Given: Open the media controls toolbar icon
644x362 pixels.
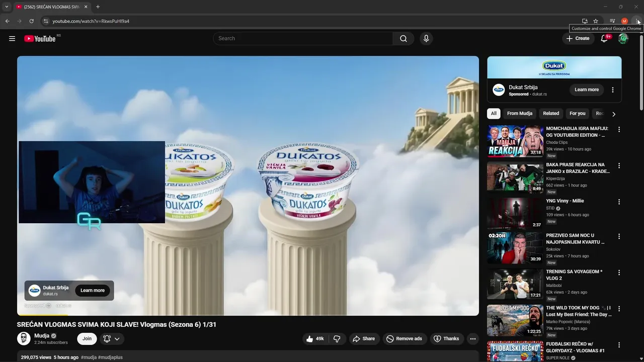Looking at the screenshot, I should click(612, 21).
